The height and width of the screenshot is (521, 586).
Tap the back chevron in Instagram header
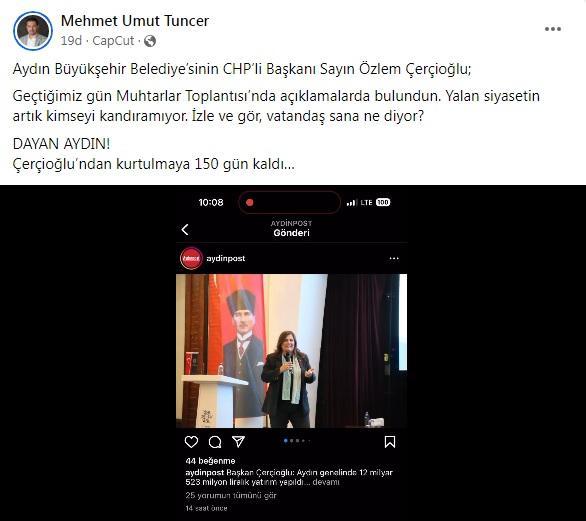(x=185, y=229)
